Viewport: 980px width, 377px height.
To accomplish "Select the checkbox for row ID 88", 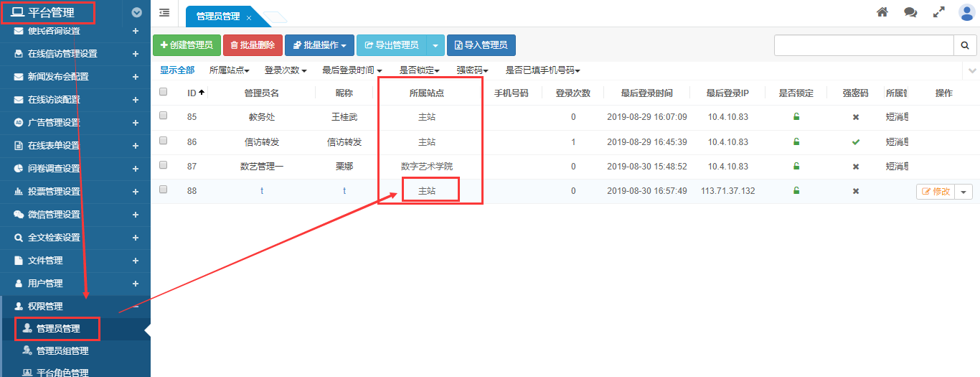I will click(164, 190).
